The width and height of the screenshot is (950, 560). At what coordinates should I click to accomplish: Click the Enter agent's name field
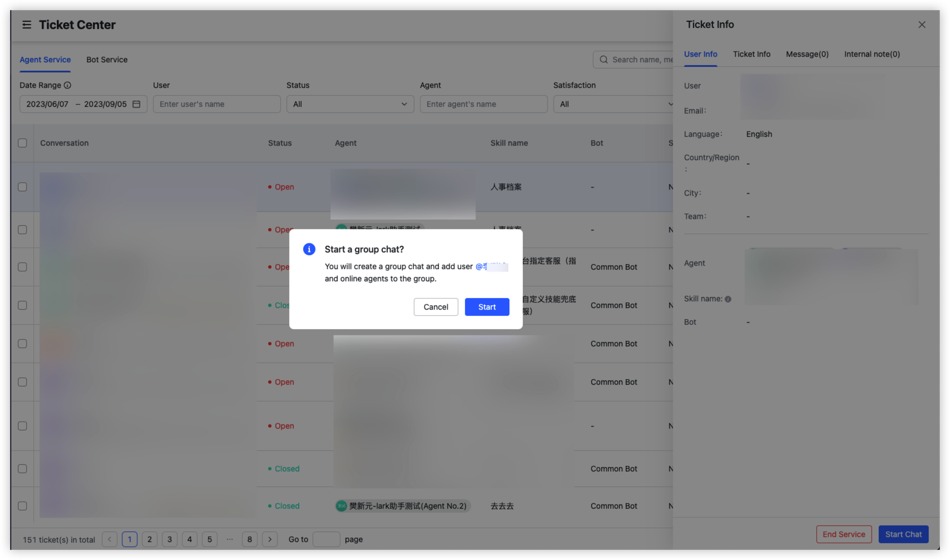(x=483, y=104)
